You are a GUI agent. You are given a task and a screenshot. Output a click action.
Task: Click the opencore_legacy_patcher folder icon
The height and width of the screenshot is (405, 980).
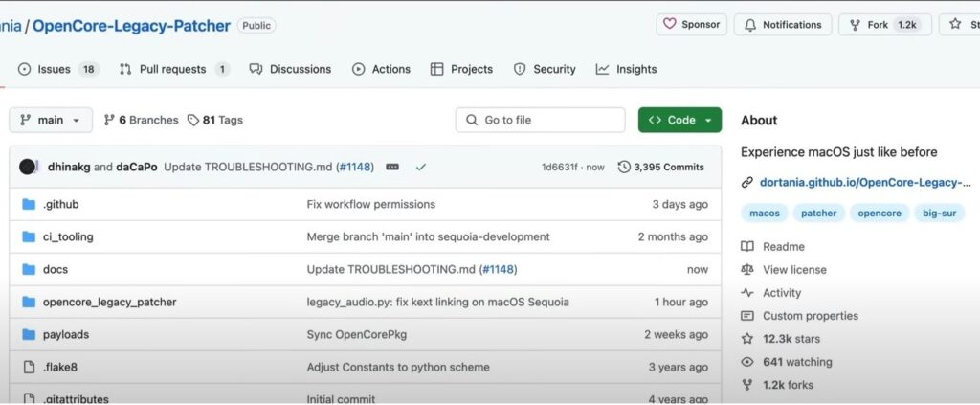[29, 302]
